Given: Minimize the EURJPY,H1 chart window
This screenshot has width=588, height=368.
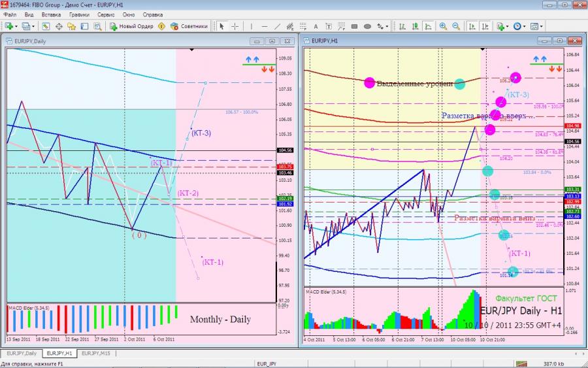Looking at the screenshot, I should 544,41.
